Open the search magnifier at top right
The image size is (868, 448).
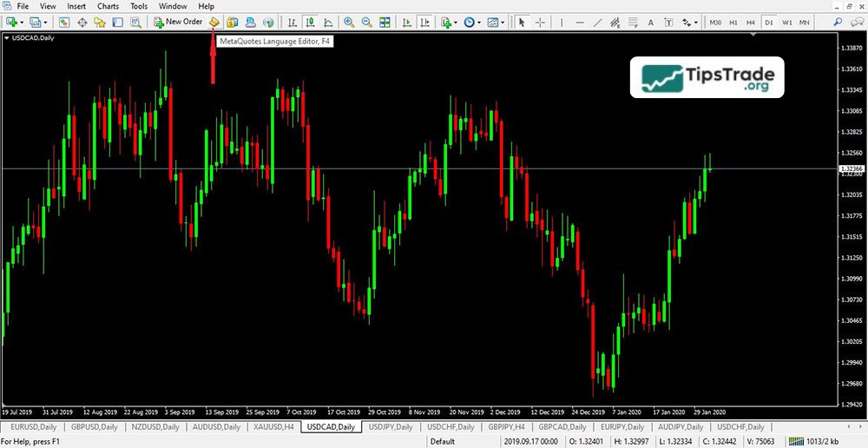coord(838,22)
